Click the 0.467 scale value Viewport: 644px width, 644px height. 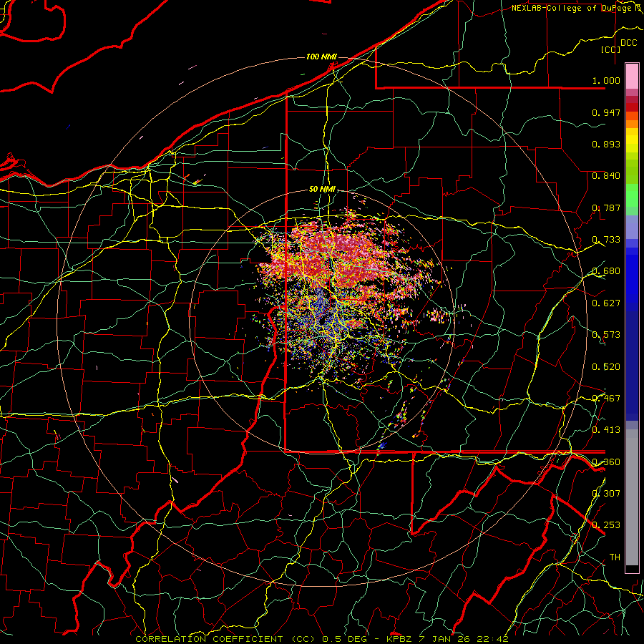click(606, 399)
